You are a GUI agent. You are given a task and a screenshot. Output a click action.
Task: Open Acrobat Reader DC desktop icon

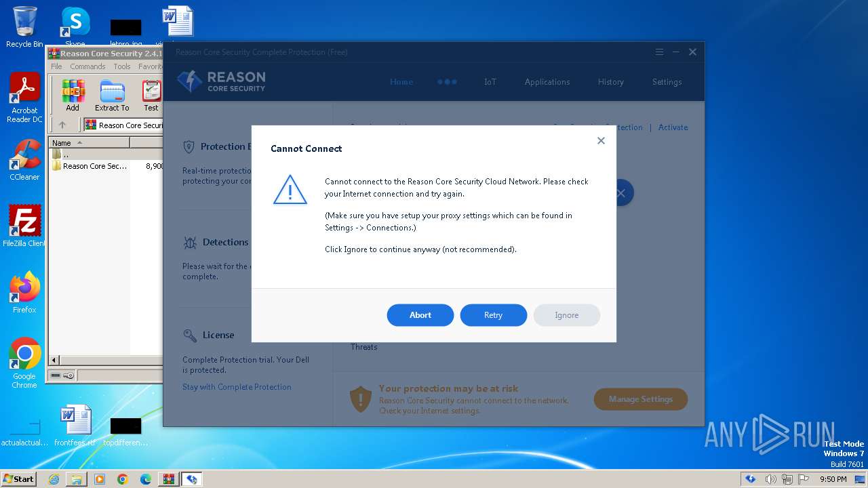tap(24, 98)
